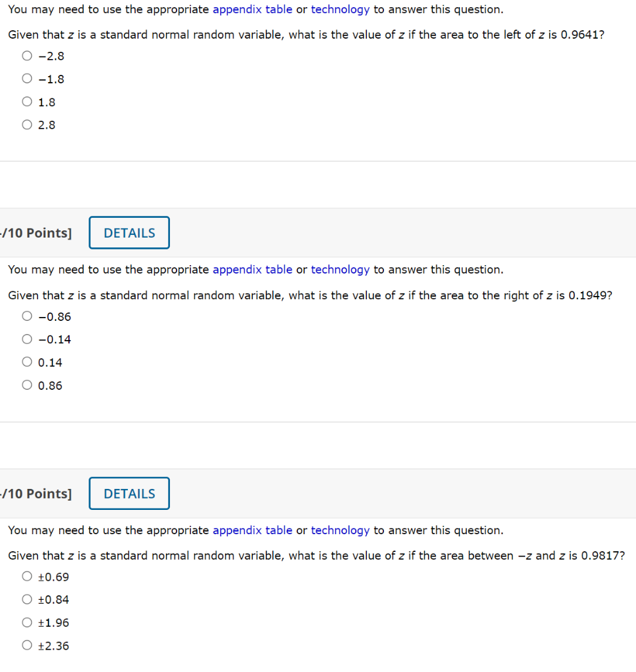The image size is (636, 672).
Task: Select the 1.8 answer option
Action: 27,101
